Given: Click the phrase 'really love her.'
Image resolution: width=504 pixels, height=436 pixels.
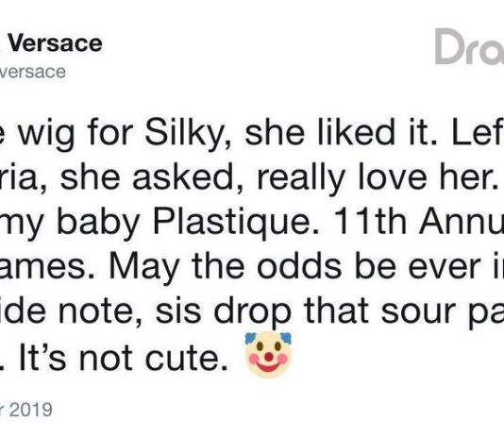Looking at the screenshot, I should [378, 178].
